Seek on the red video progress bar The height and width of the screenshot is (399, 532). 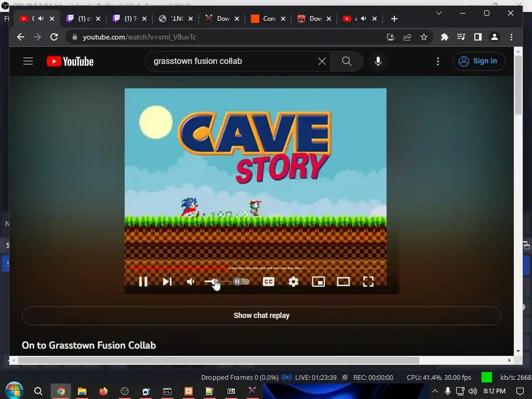point(255,268)
